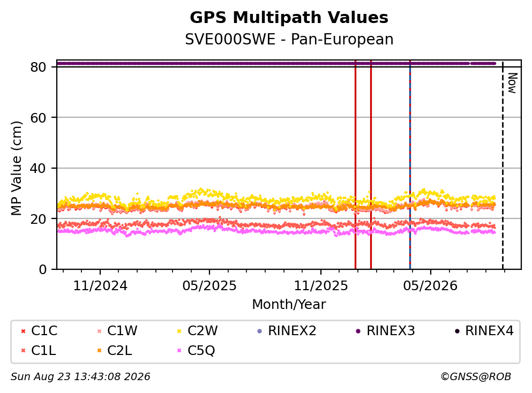Click the C1L legend marker
The width and height of the screenshot is (532, 393).
[23, 351]
